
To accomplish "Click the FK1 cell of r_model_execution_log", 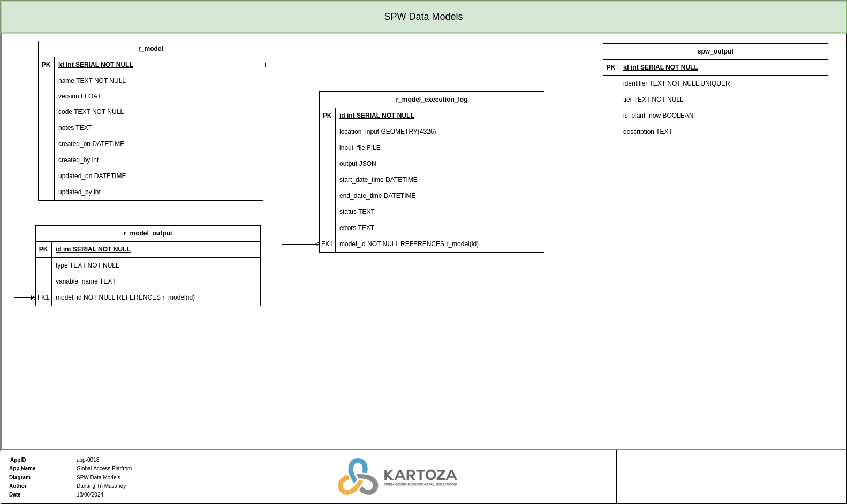I will [327, 244].
